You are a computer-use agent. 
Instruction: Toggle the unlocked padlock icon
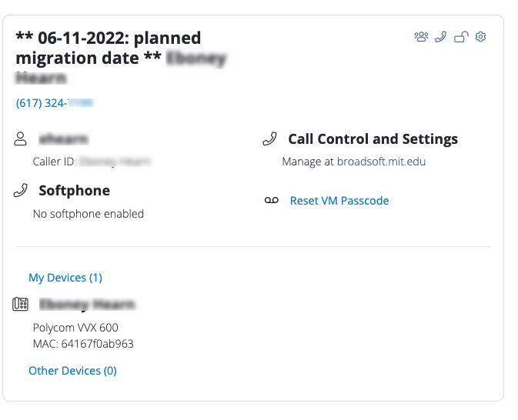(x=461, y=37)
